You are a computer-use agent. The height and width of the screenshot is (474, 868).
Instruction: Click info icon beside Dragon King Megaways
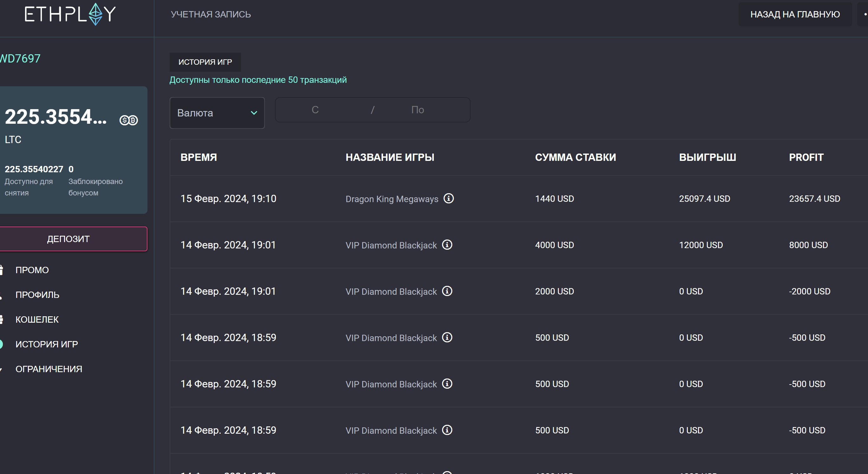[448, 198]
